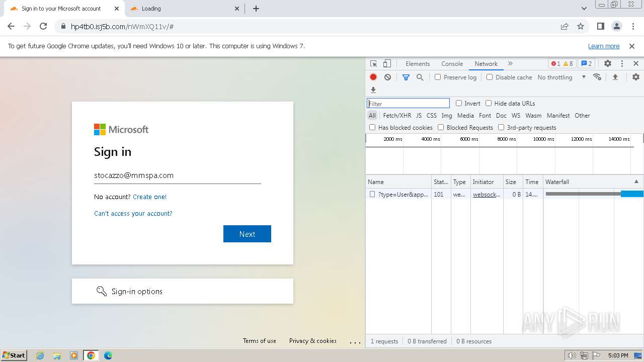This screenshot has width=644, height=362.
Task: Open DevTools settings gear
Action: pyautogui.click(x=608, y=64)
